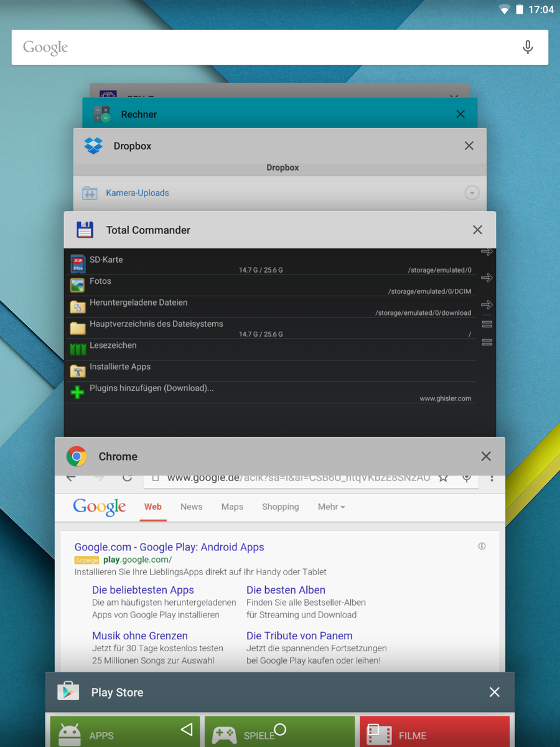
Task: Open SPIELE category in Play Store
Action: [279, 731]
